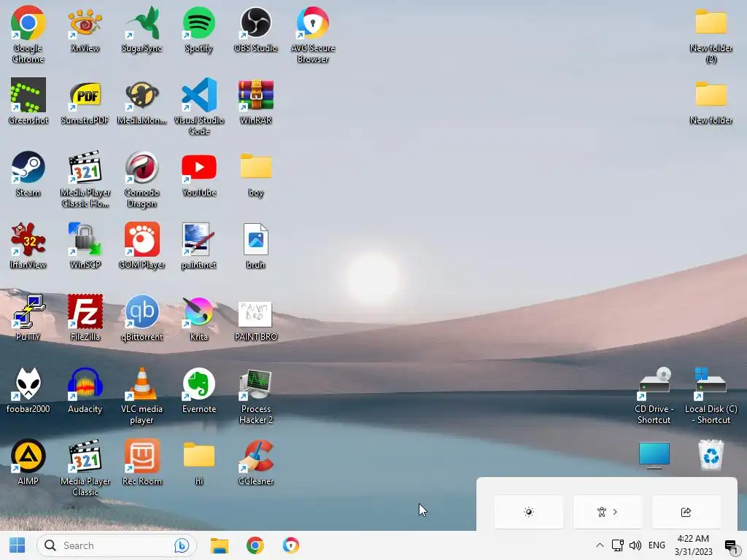Select the IrfanView desktop icon
Viewport: 747px width, 560px height.
28,245
